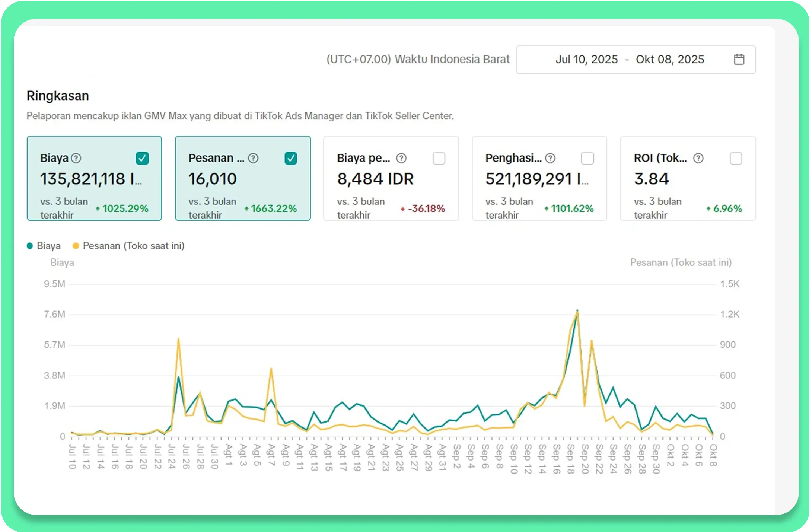Enable the Biaya per pesanan checkbox

(x=439, y=158)
